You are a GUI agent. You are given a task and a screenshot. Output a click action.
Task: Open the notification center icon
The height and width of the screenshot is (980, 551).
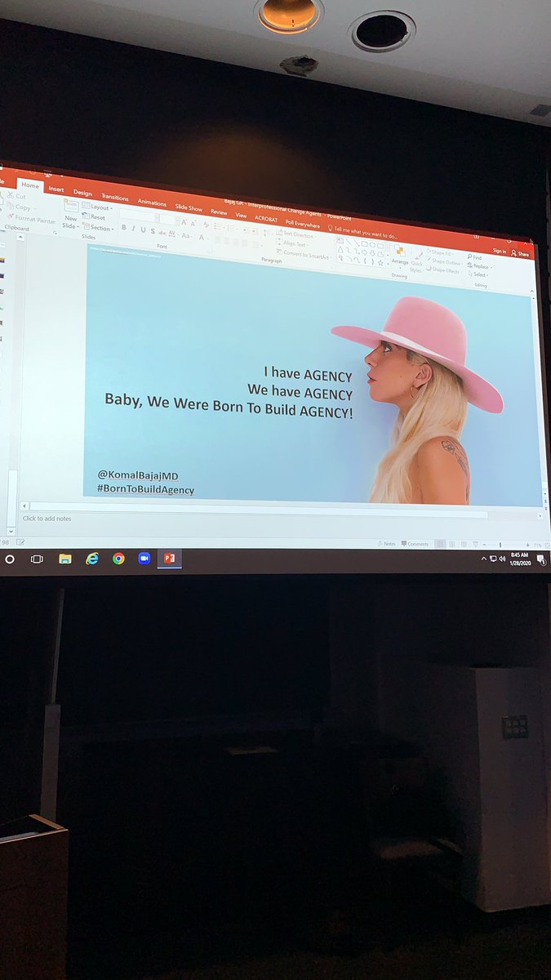(x=541, y=559)
